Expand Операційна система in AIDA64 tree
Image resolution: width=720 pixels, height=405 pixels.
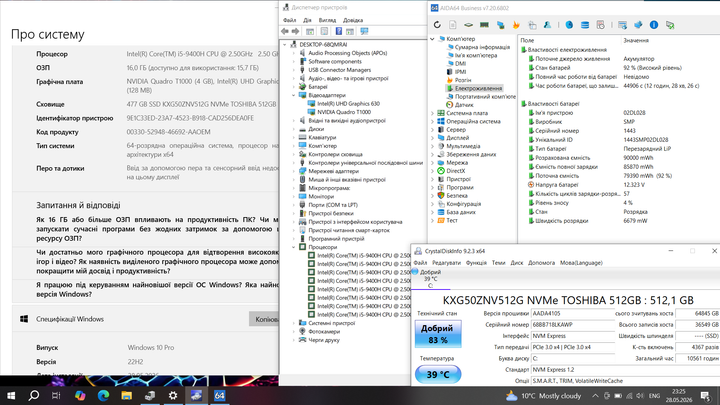[x=433, y=121]
